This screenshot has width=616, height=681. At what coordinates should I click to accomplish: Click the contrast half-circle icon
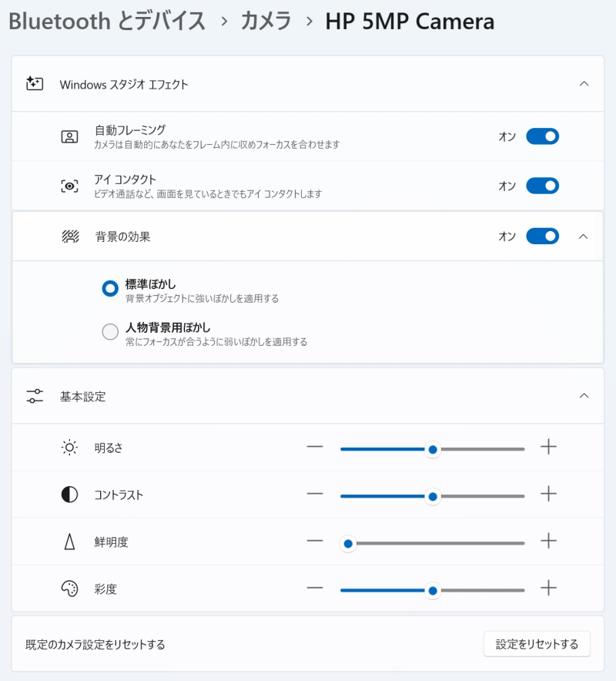coord(69,495)
